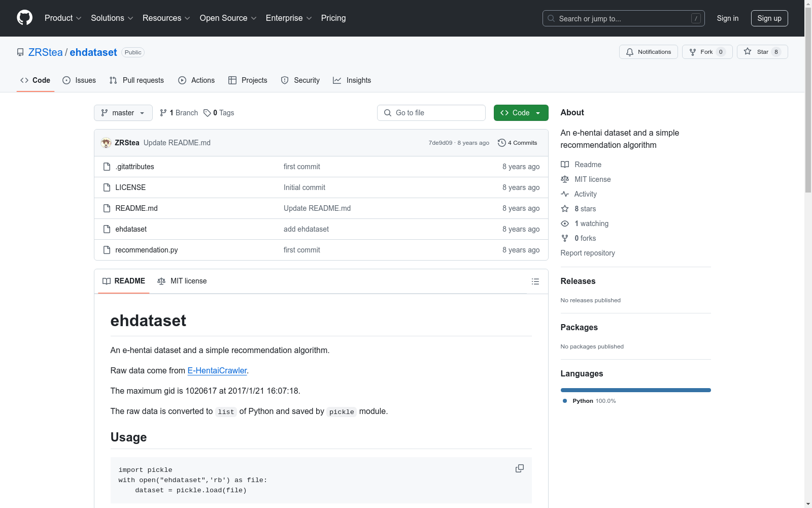Star the ehdataset repository

(x=762, y=52)
